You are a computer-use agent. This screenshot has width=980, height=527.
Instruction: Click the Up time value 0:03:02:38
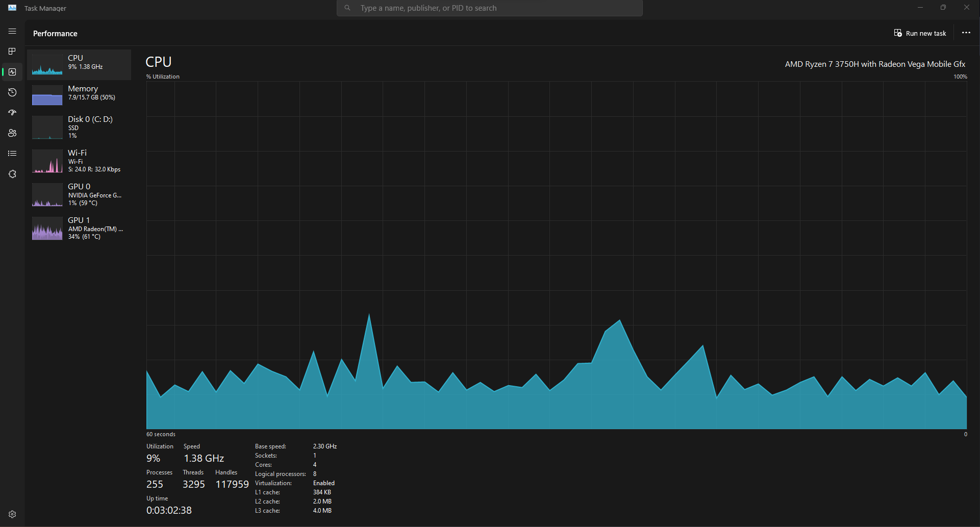click(x=169, y=510)
